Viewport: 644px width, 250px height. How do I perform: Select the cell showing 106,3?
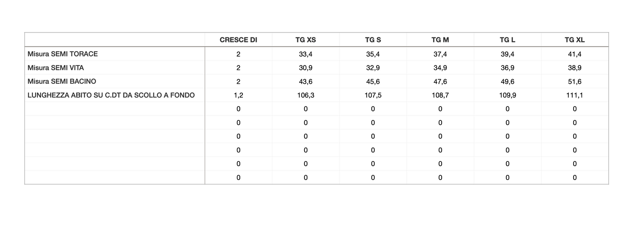305,95
